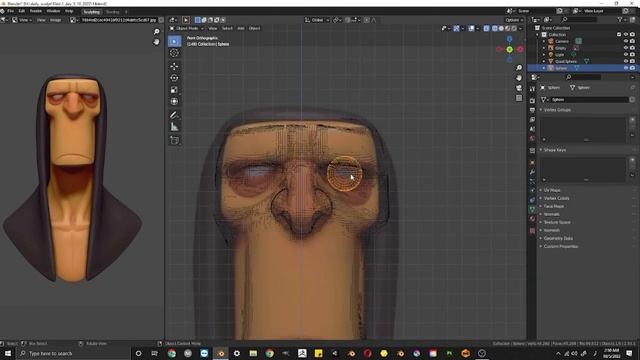Select the Move tool
The image size is (640, 360).
coord(174,66)
